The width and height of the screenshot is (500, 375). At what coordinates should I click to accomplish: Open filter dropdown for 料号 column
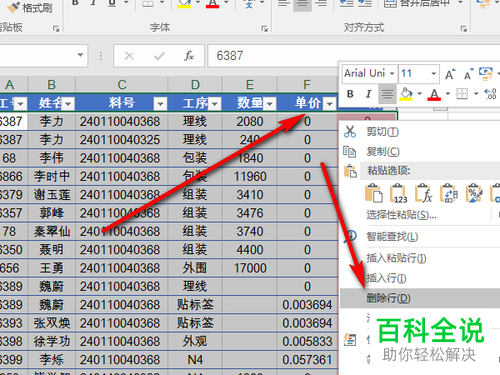point(160,104)
